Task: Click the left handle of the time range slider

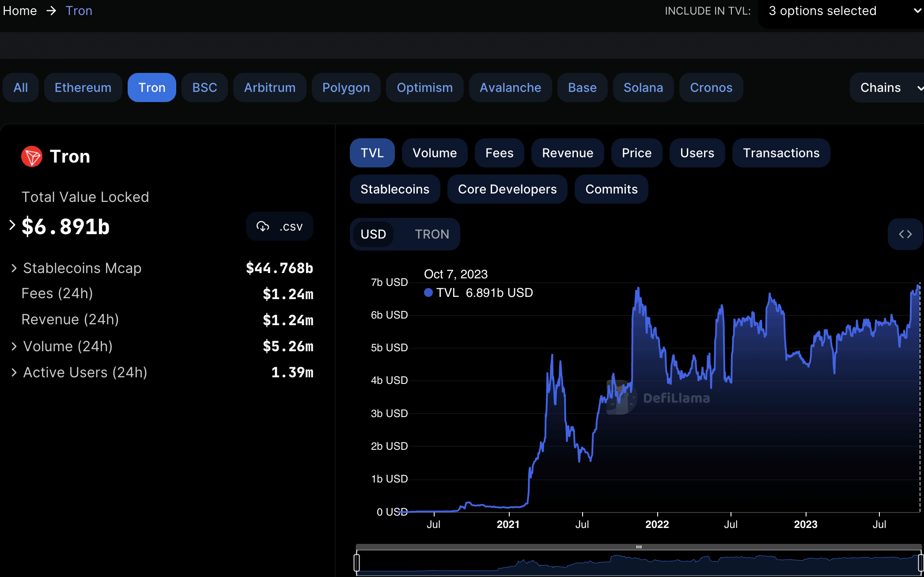Action: tap(357, 562)
